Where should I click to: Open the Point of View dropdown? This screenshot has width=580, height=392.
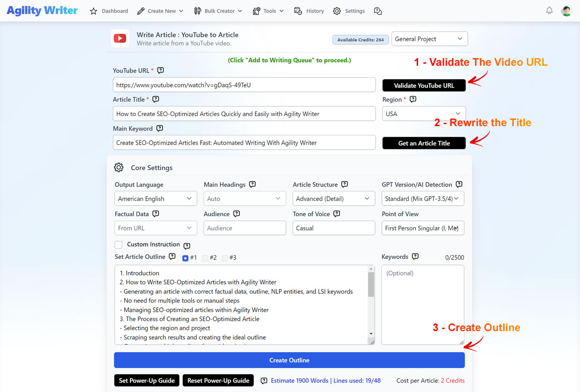click(x=423, y=228)
